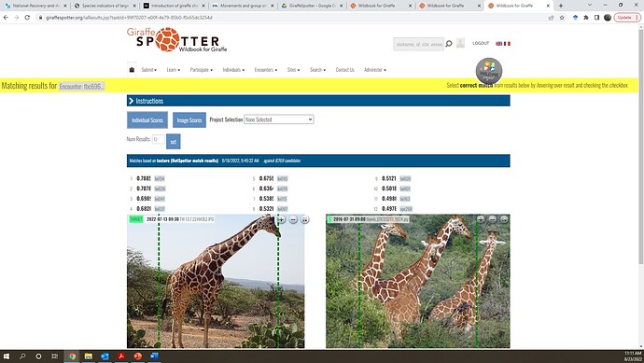The width and height of the screenshot is (644, 363).
Task: Open the Project Selection dropdown
Action: [279, 119]
